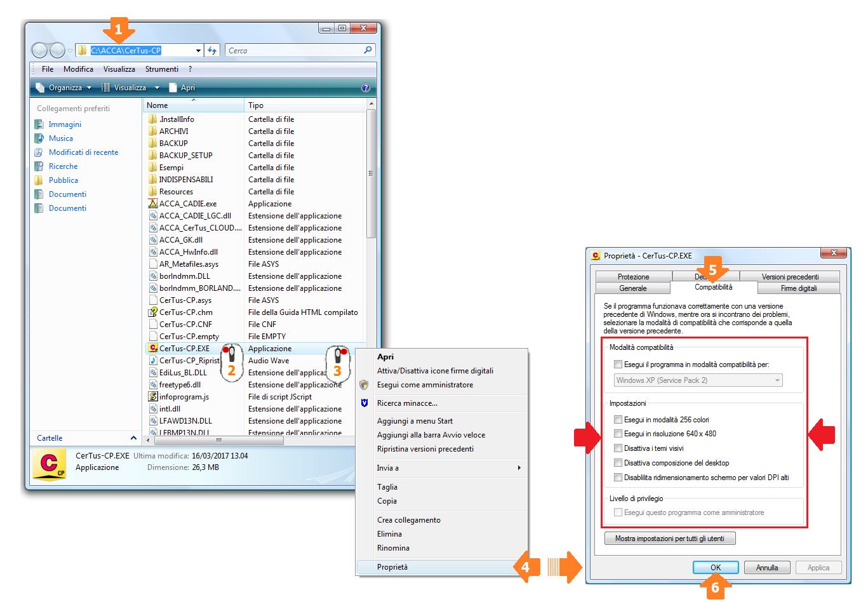
Task: Select the INDISPENSABILI folder icon
Action: click(152, 179)
